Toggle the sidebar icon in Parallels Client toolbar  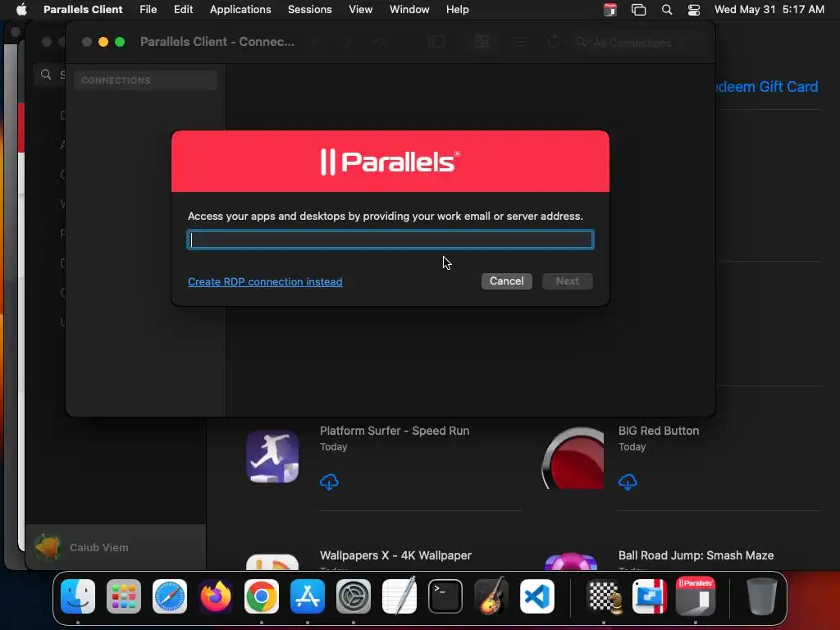tap(436, 42)
